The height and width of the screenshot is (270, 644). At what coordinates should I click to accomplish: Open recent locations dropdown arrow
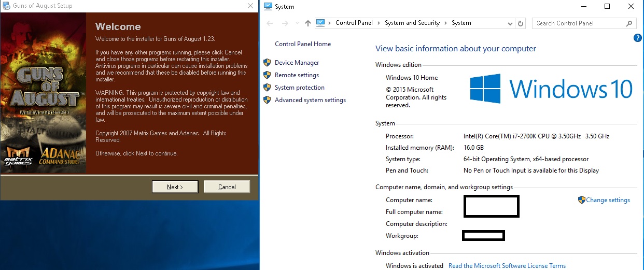pyautogui.click(x=297, y=23)
